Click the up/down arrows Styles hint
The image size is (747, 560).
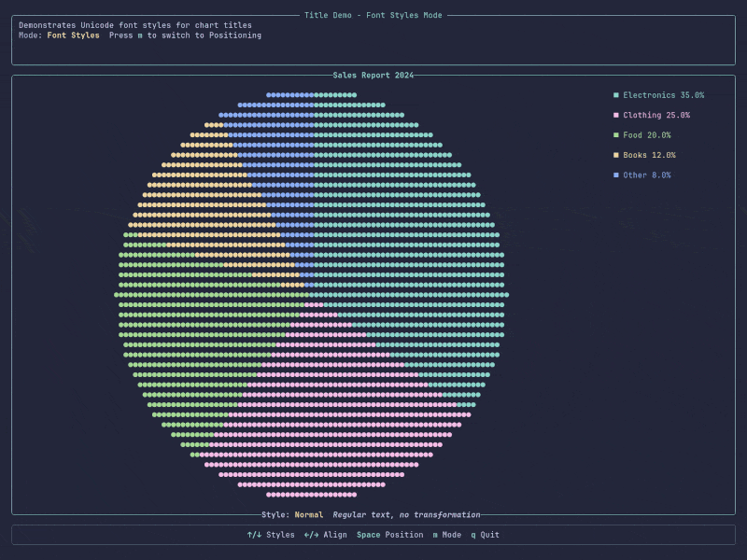point(271,535)
